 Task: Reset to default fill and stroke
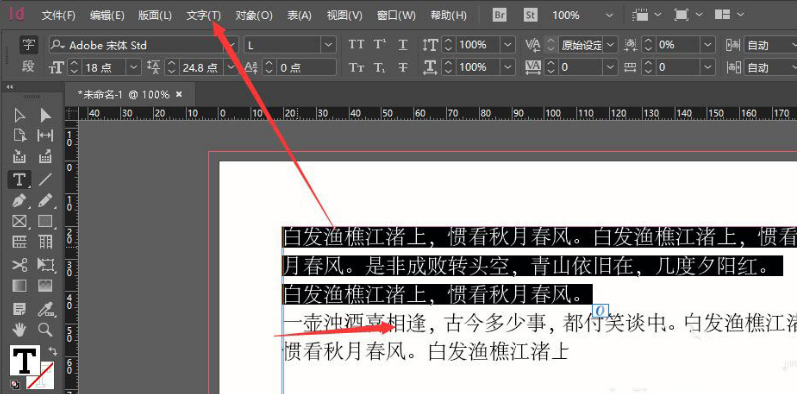(x=14, y=384)
